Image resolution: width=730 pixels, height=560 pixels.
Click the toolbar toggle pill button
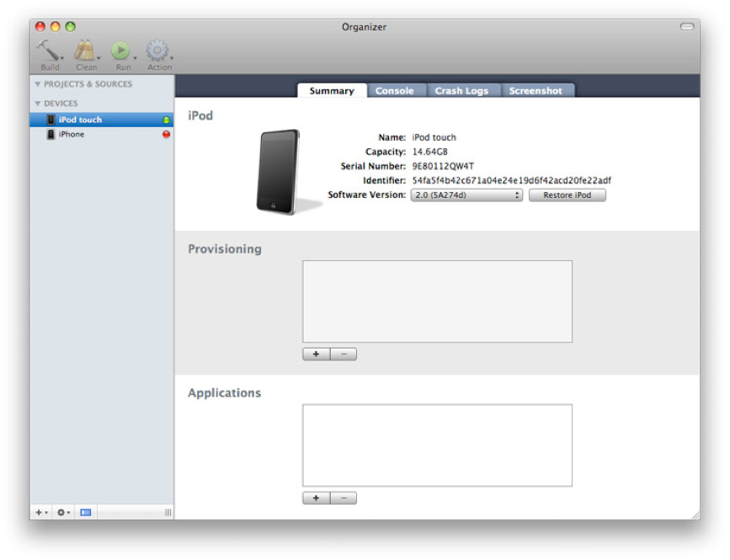point(687,27)
